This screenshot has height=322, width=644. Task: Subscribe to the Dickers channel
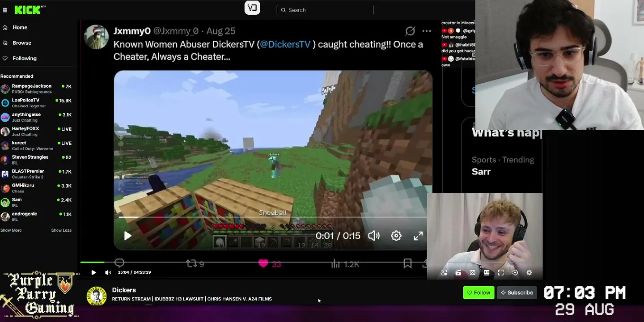tap(517, 292)
